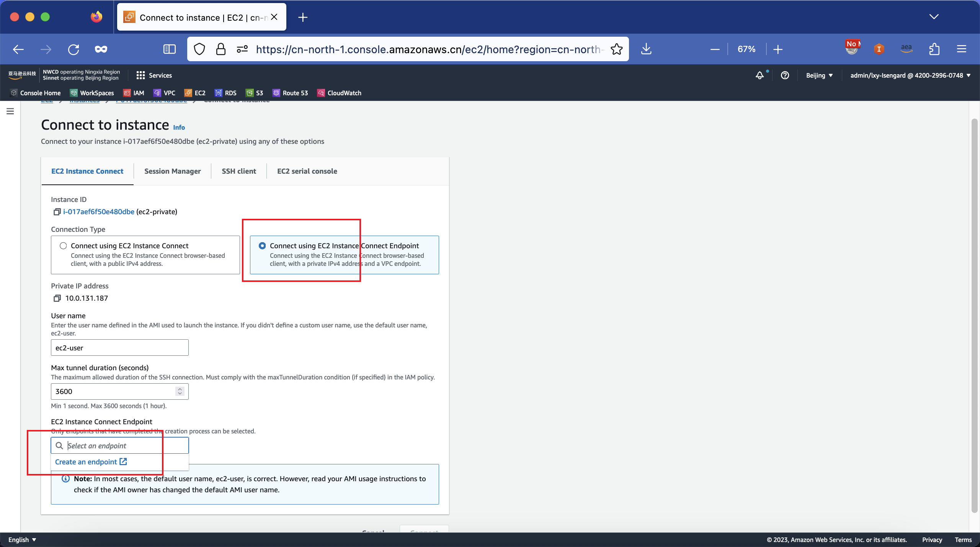
Task: Zoom in with the plus button
Action: [x=777, y=49]
